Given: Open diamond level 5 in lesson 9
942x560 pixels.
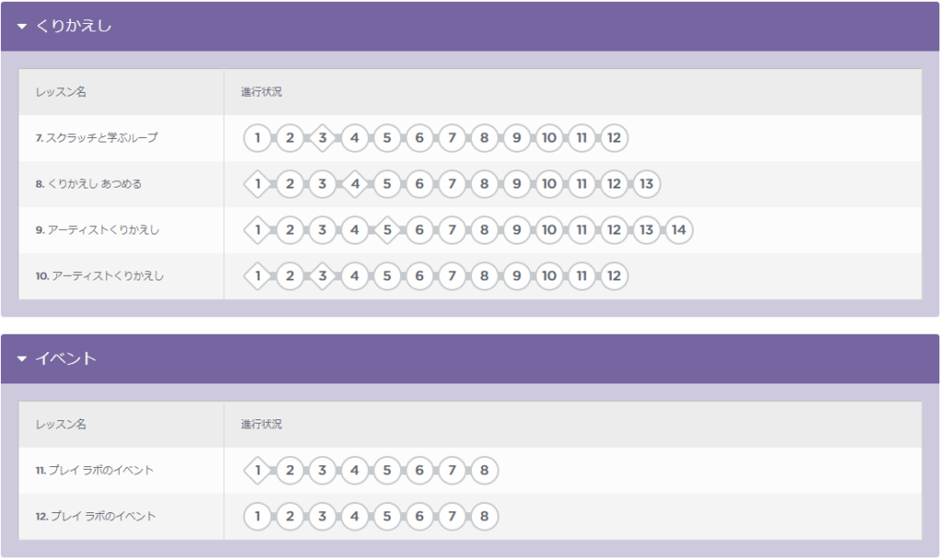Looking at the screenshot, I should [x=387, y=230].
